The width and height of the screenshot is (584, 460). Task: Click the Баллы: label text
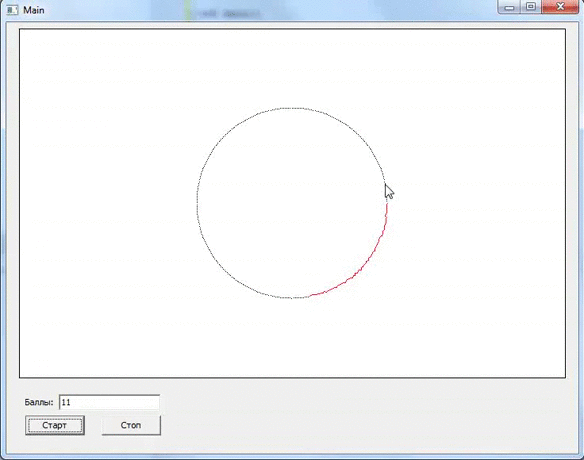(39, 402)
